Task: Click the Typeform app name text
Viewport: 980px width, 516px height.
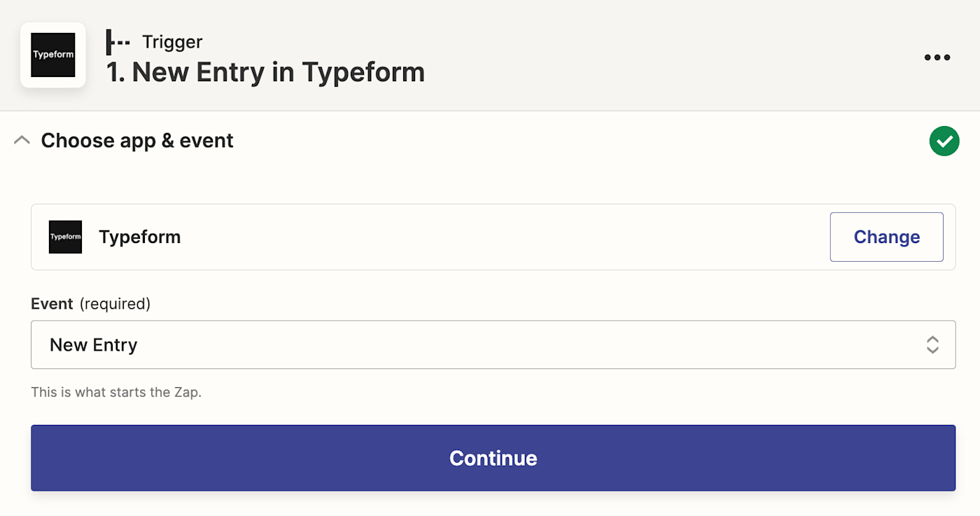Action: point(140,237)
